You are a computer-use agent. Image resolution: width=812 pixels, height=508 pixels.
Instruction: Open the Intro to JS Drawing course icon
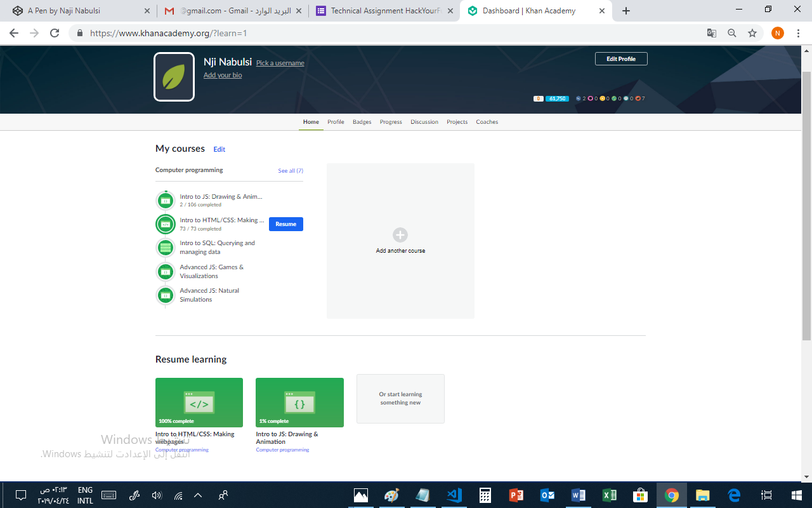click(x=166, y=201)
